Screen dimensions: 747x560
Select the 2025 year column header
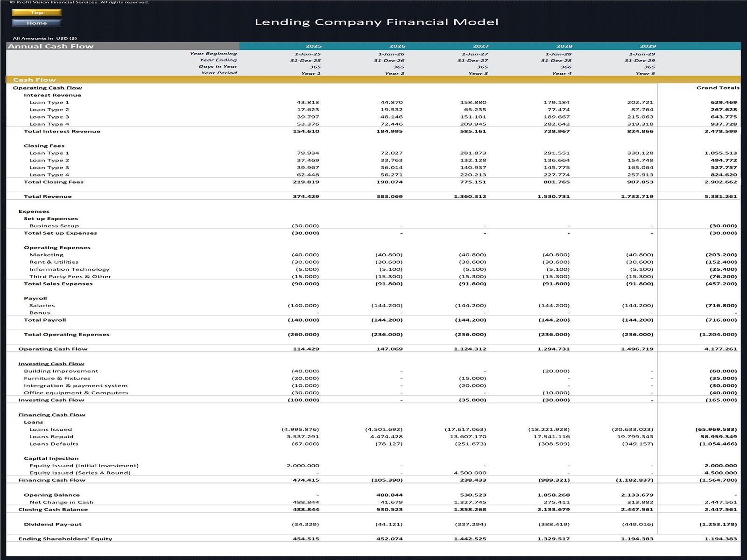[313, 46]
